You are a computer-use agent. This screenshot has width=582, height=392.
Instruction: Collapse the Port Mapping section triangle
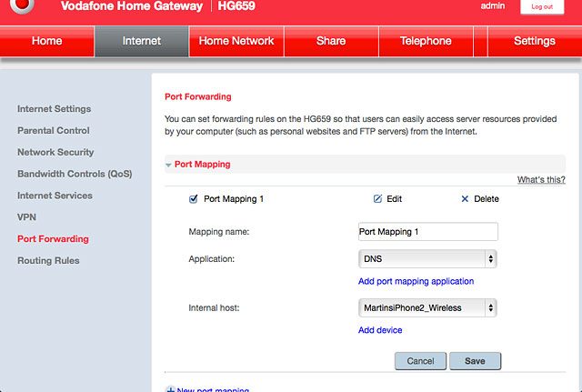168,165
